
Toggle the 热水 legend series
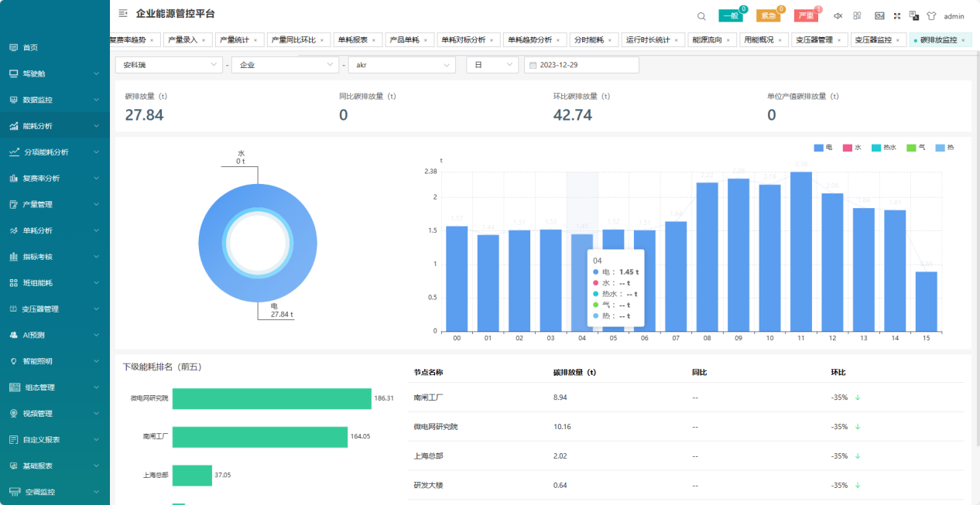point(883,147)
